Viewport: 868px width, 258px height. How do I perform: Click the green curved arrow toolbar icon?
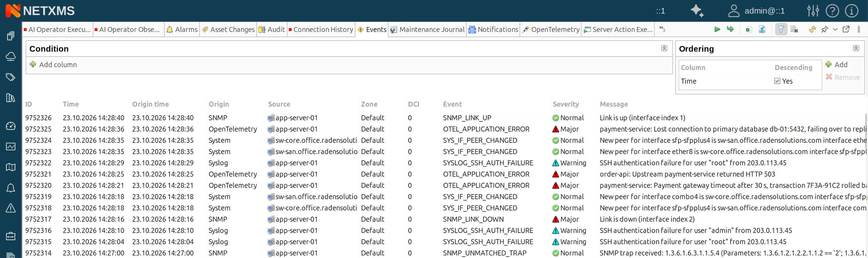tap(730, 29)
